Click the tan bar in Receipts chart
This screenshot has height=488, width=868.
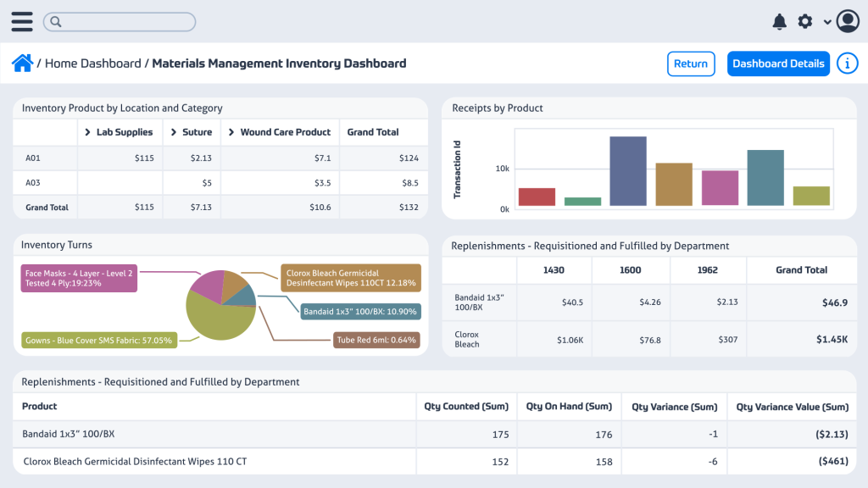(674, 184)
